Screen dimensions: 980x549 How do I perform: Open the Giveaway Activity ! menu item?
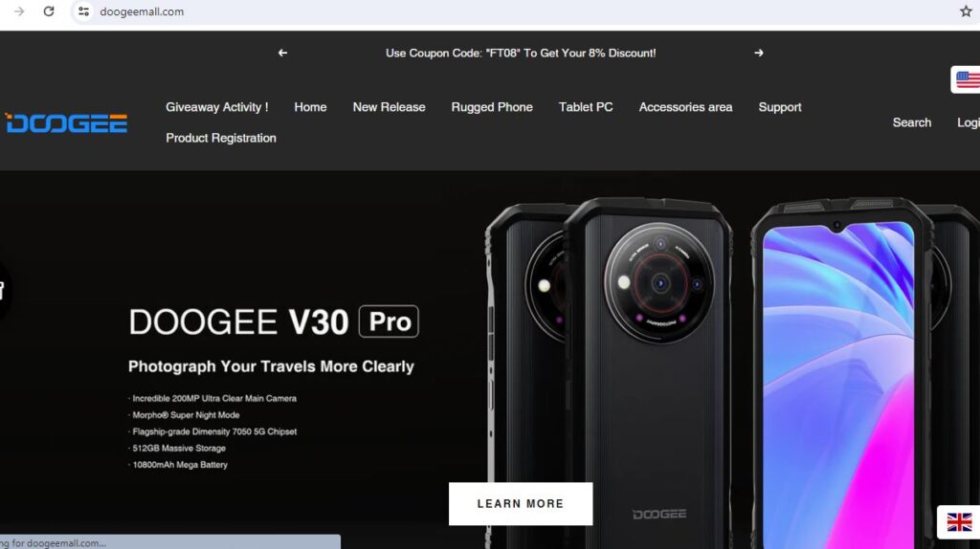[x=217, y=107]
